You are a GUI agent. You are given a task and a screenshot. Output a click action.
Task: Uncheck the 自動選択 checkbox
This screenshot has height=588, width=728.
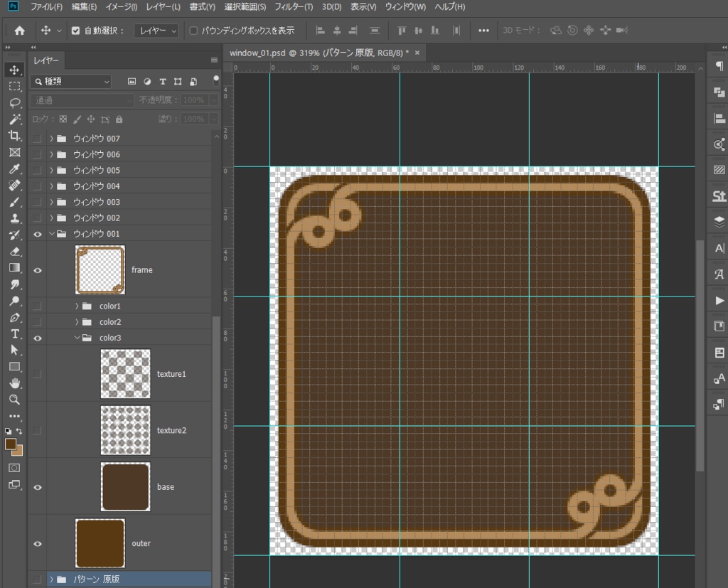click(x=76, y=31)
